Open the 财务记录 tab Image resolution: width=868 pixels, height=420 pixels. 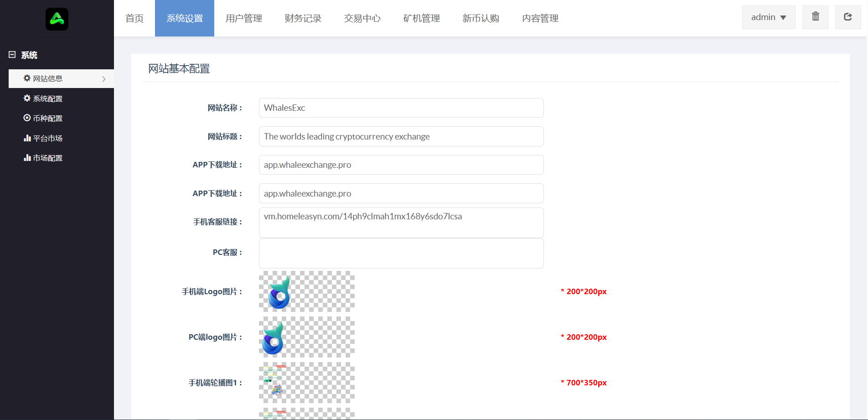[x=303, y=18]
